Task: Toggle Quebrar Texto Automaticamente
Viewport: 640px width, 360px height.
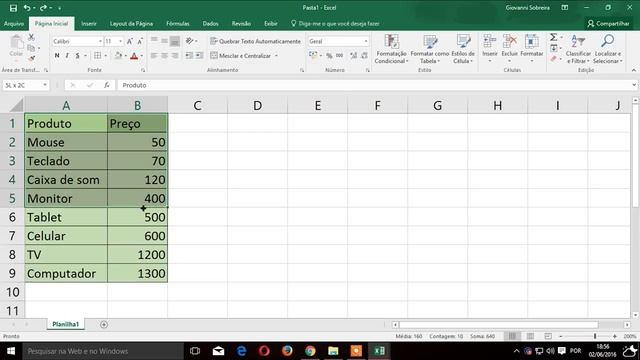Action: tap(256, 41)
